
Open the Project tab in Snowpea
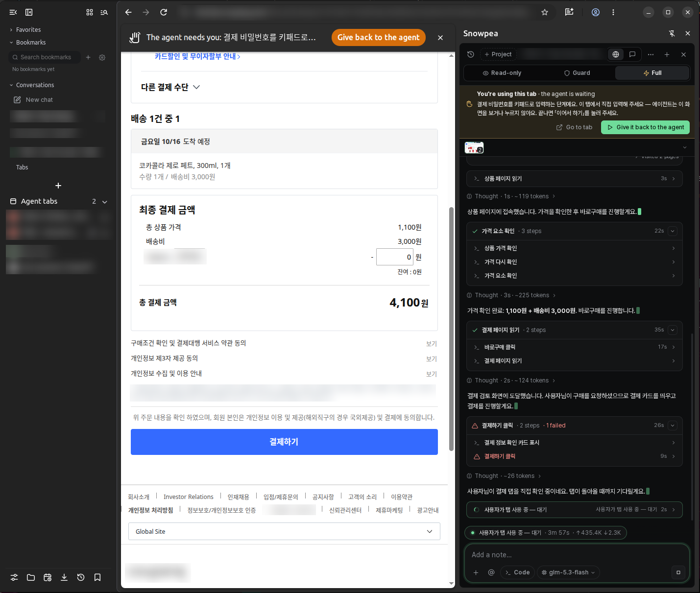[498, 54]
